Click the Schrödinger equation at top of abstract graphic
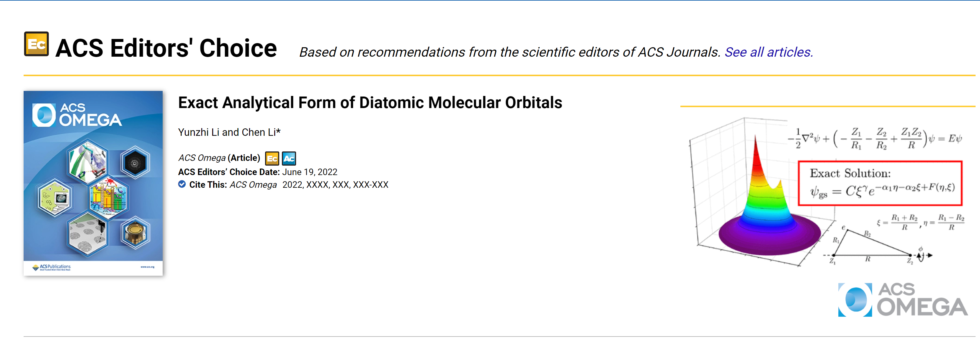 tap(875, 138)
